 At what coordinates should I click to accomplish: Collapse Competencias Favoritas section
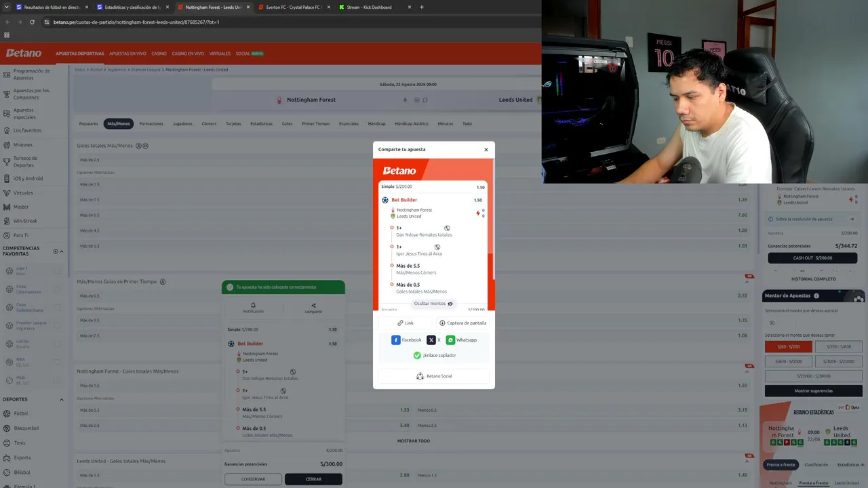click(62, 251)
